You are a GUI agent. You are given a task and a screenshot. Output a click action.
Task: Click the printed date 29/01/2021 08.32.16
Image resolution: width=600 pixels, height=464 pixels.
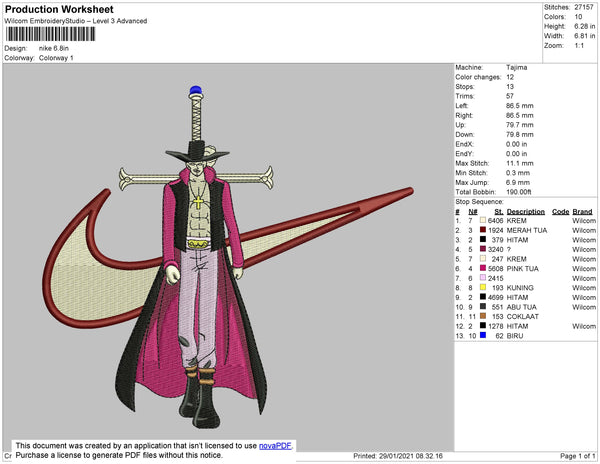pyautogui.click(x=411, y=456)
